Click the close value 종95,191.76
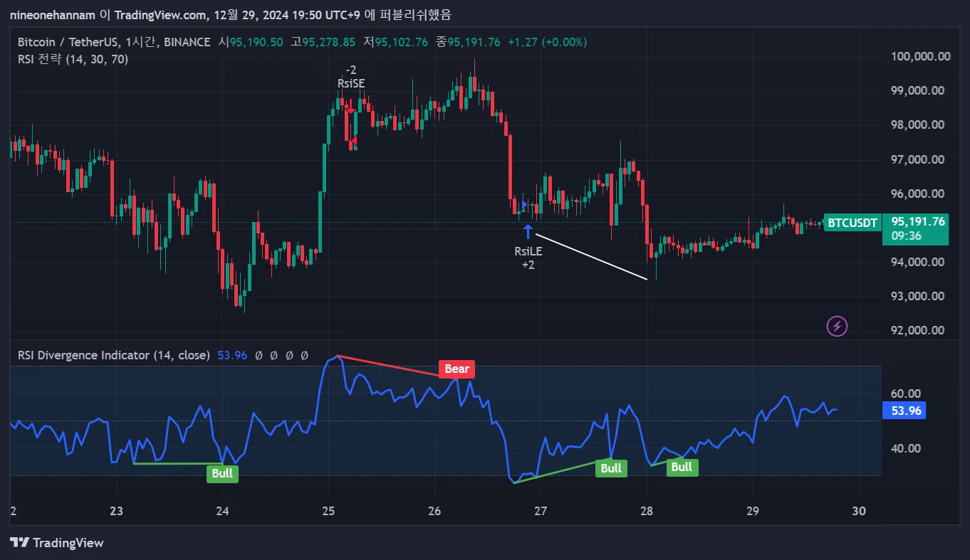The width and height of the screenshot is (970, 560). pos(469,42)
